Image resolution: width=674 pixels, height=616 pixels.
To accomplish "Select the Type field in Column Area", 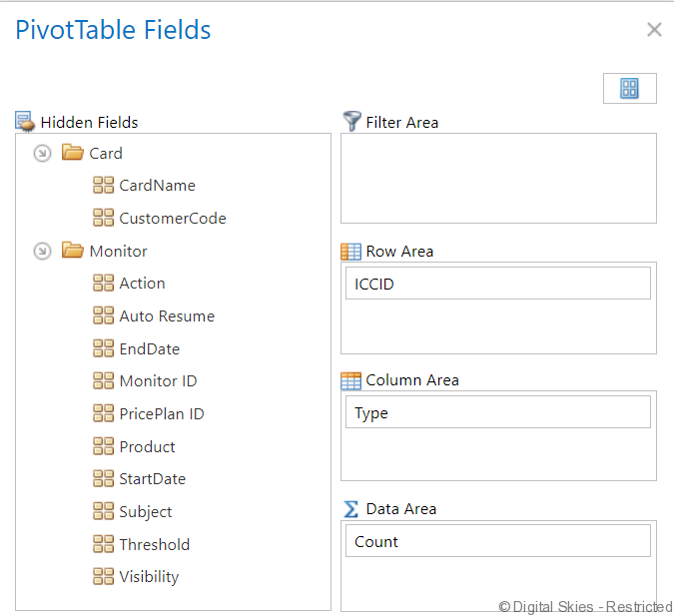I will click(x=497, y=412).
